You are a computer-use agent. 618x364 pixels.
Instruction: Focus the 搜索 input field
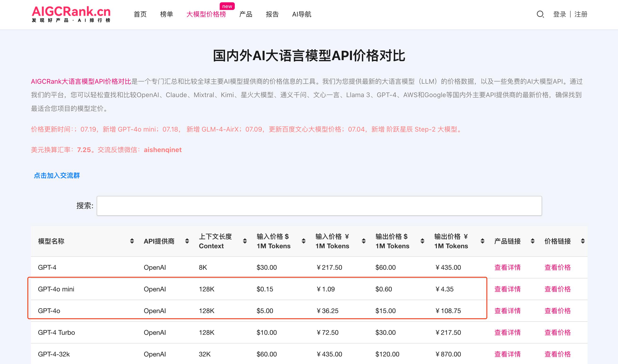[319, 206]
